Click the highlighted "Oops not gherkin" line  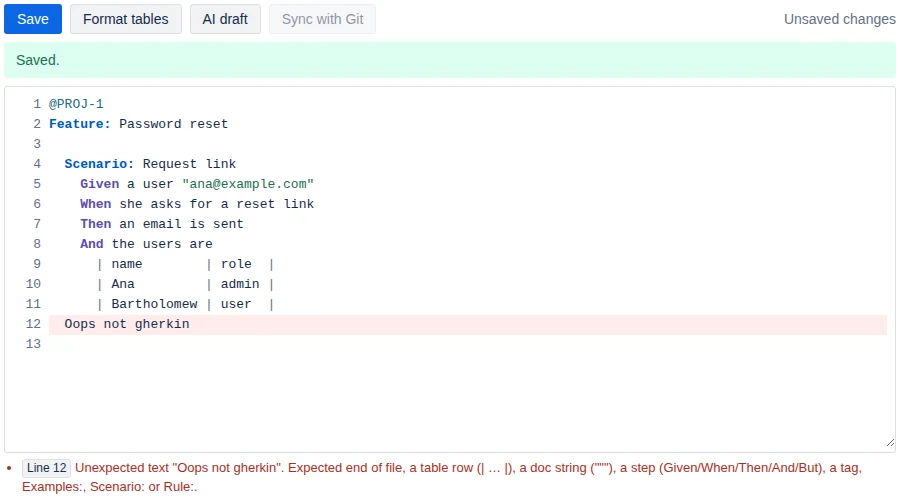pyautogui.click(x=468, y=324)
